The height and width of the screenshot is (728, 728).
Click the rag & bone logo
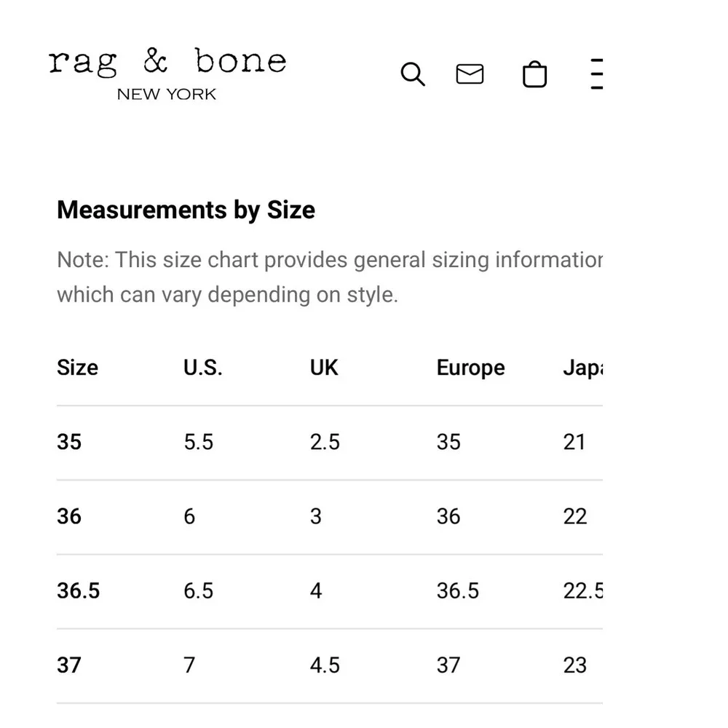(167, 61)
